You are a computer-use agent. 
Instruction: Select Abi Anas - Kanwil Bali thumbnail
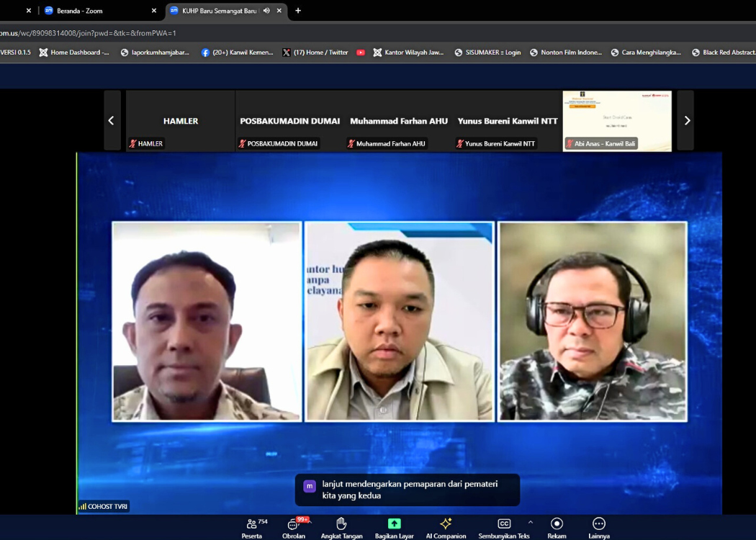[x=617, y=120]
